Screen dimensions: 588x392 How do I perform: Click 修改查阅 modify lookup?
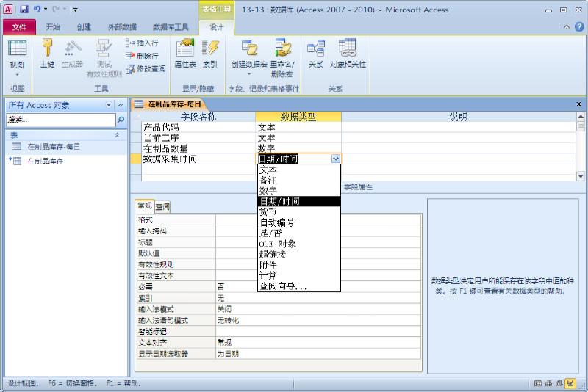[x=146, y=69]
